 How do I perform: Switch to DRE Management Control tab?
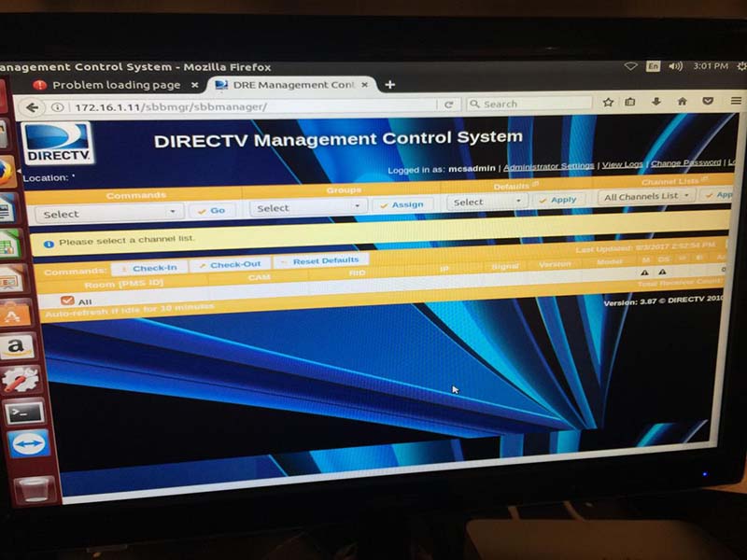tap(292, 85)
